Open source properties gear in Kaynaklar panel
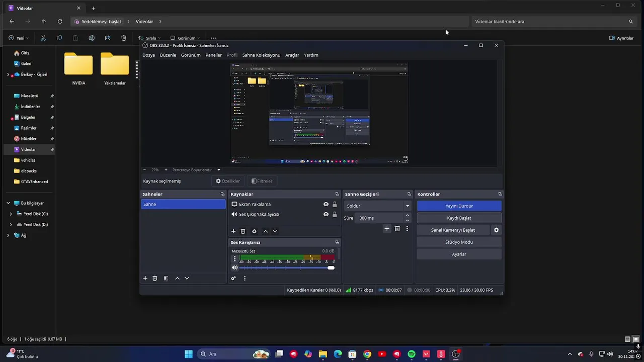Screen dimensions: 644x362 pos(254,231)
